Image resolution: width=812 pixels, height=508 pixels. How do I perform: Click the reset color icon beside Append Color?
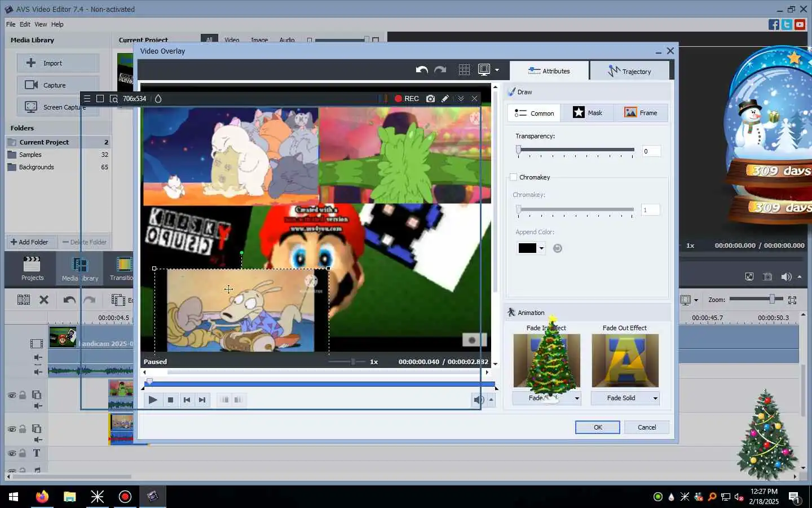pos(558,248)
